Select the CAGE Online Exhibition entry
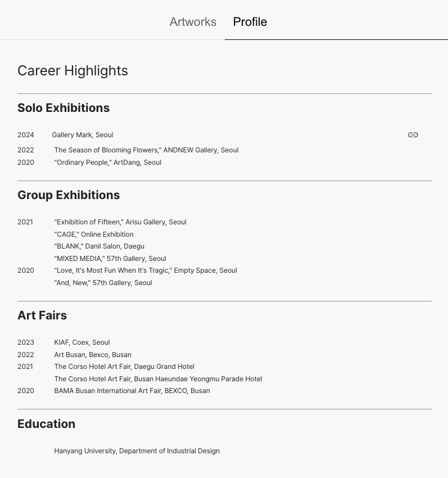This screenshot has height=478, width=448. pos(94,234)
